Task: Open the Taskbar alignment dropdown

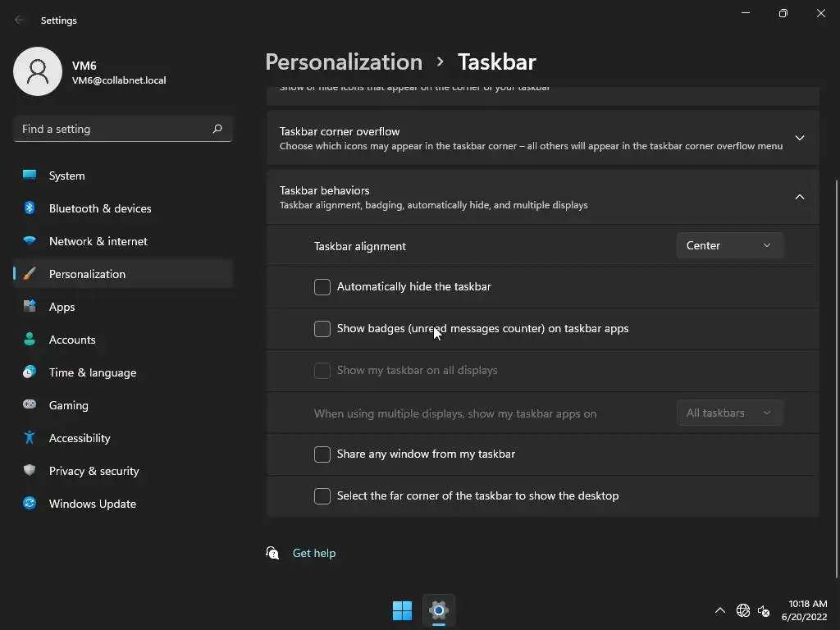Action: click(729, 245)
